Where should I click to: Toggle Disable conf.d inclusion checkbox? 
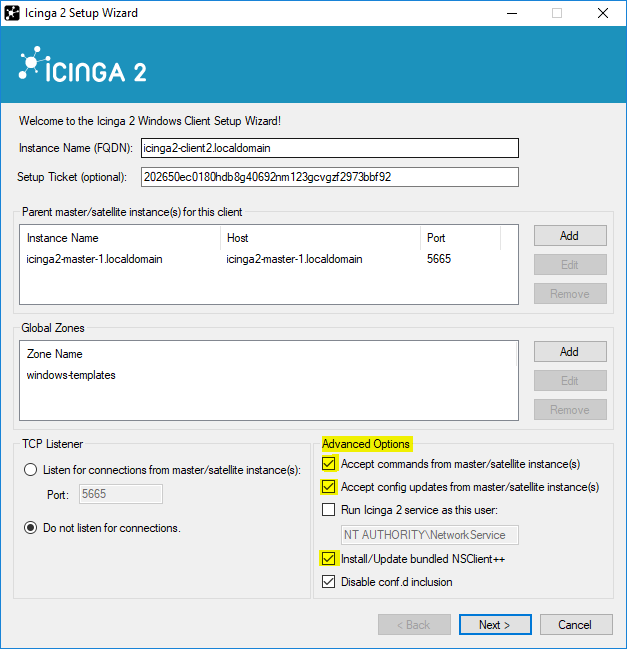pos(329,582)
